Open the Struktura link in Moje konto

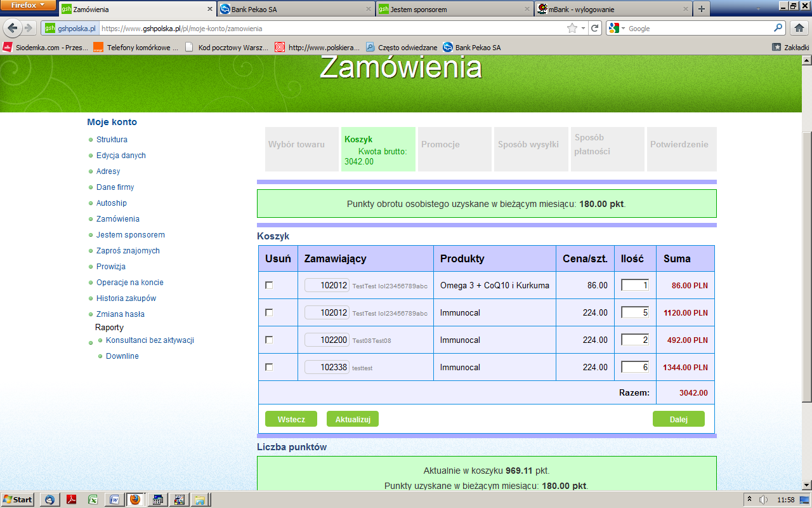coord(112,140)
